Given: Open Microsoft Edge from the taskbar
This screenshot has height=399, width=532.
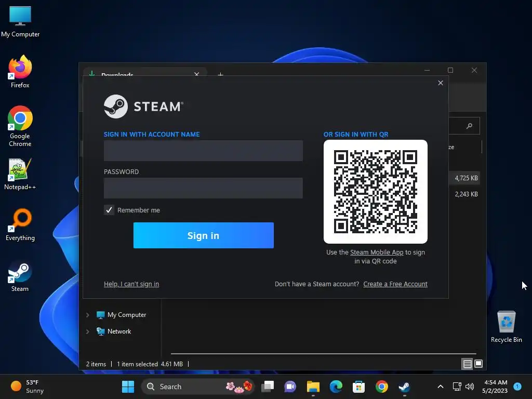Looking at the screenshot, I should 336,387.
